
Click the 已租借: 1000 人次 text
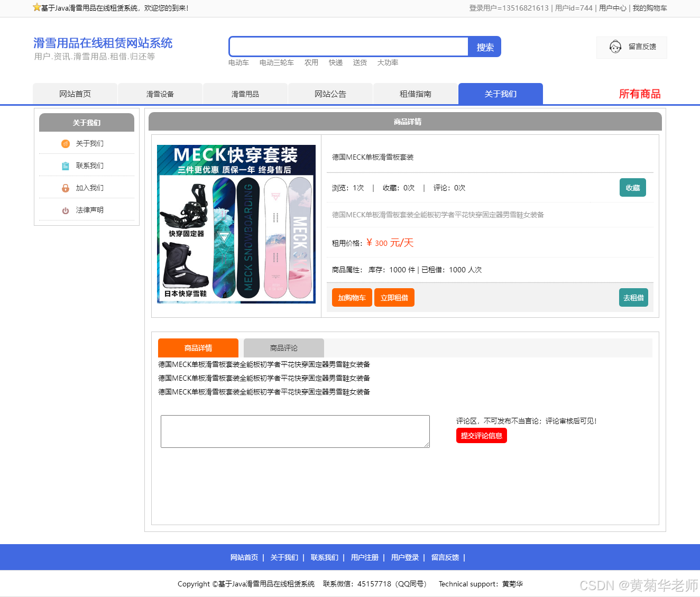point(452,270)
